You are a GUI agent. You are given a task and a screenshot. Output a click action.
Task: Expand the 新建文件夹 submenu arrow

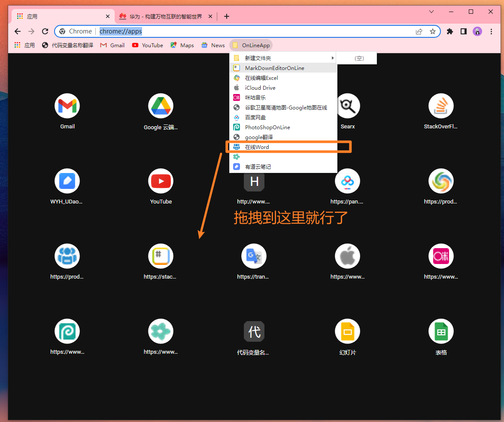point(332,58)
